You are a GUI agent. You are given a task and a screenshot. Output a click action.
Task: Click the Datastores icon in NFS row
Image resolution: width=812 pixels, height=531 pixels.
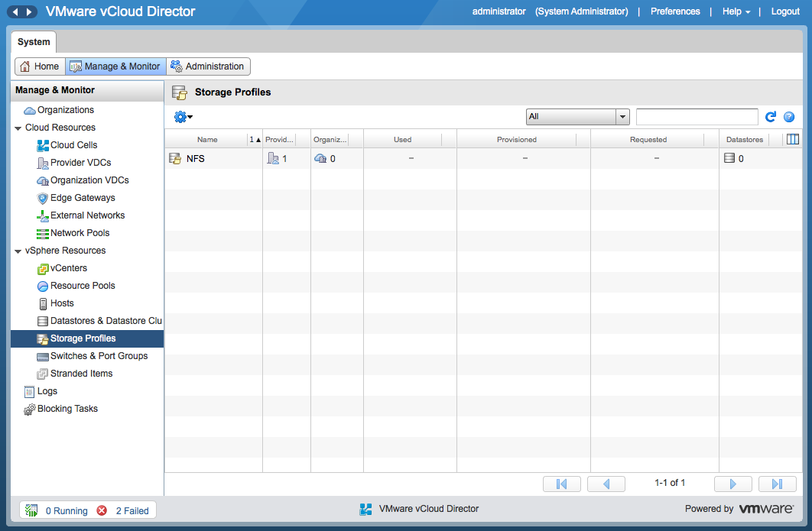point(729,158)
